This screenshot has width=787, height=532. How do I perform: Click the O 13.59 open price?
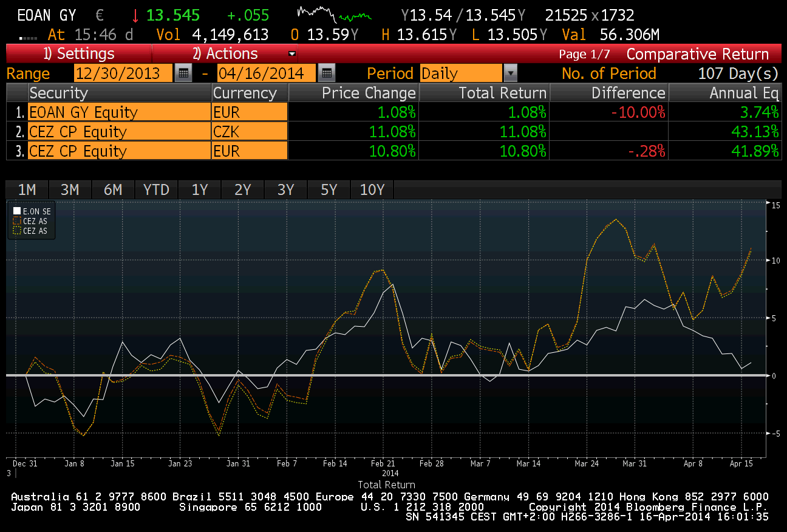[324, 35]
